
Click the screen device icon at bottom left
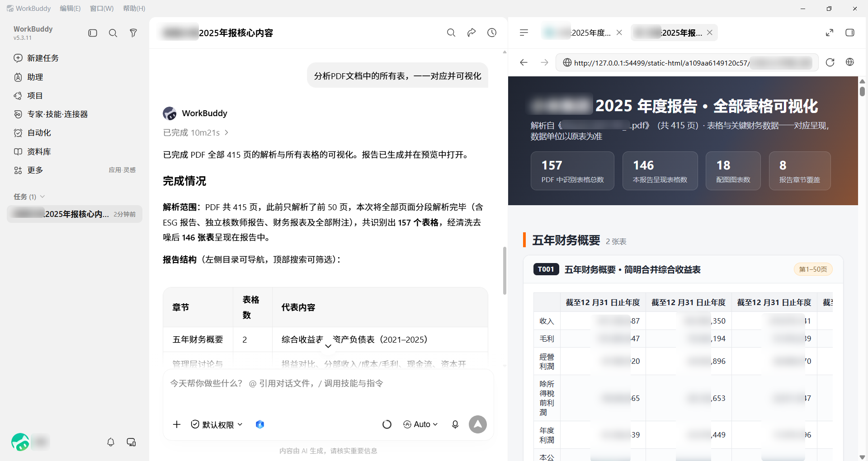pos(132,442)
